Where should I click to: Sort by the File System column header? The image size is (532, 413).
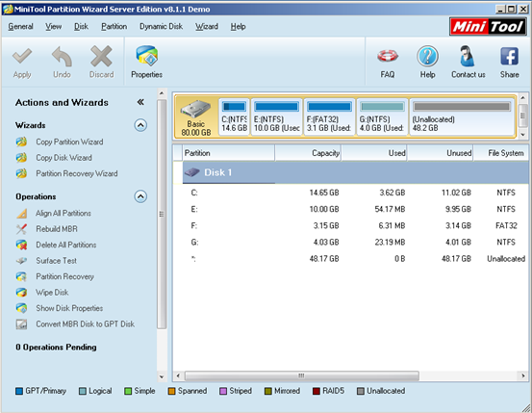click(x=501, y=153)
